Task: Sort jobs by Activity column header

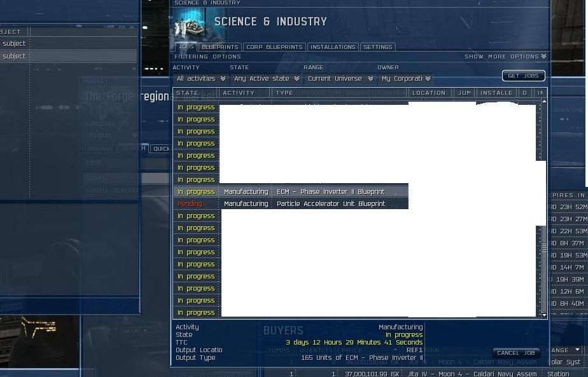Action: click(x=245, y=93)
